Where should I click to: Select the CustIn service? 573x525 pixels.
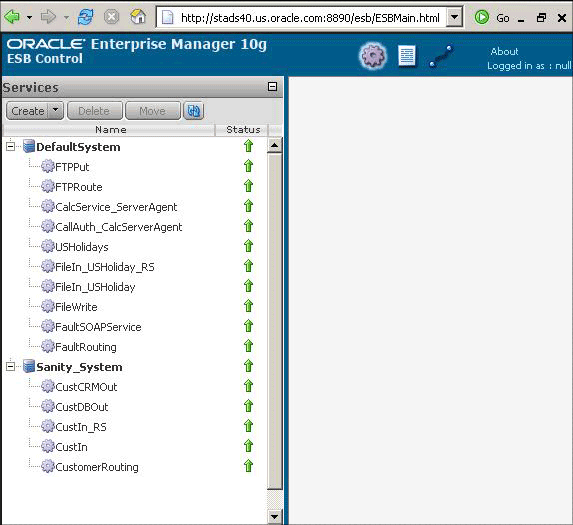71,447
